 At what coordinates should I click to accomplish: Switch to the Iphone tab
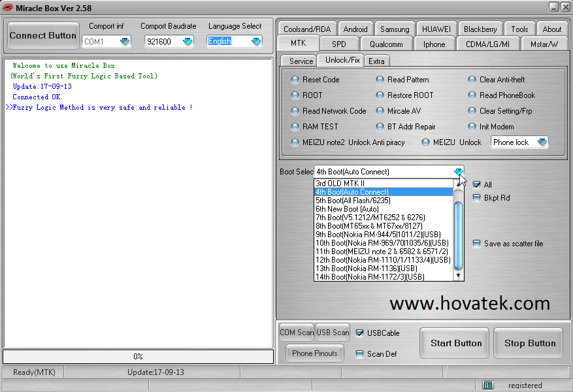pos(434,44)
